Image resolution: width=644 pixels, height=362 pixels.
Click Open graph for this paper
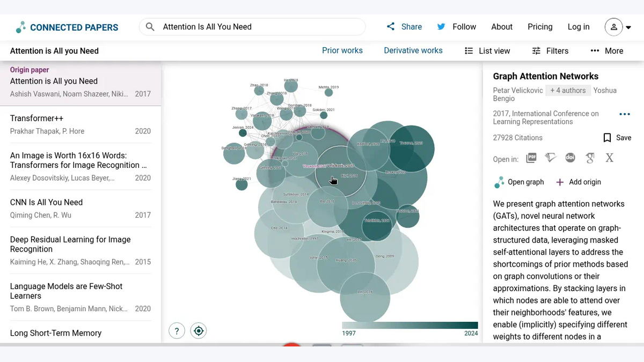click(519, 182)
